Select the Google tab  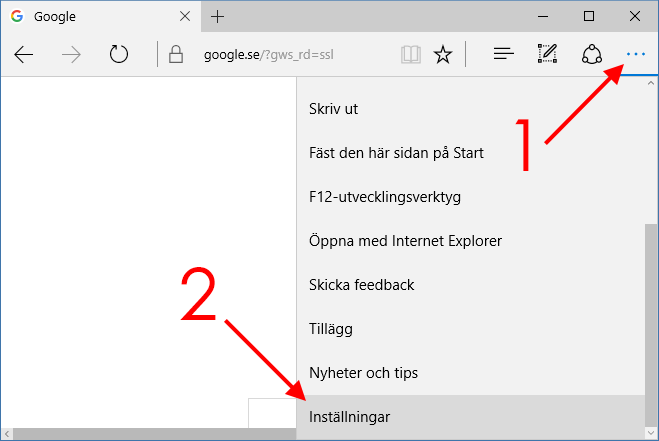(95, 17)
